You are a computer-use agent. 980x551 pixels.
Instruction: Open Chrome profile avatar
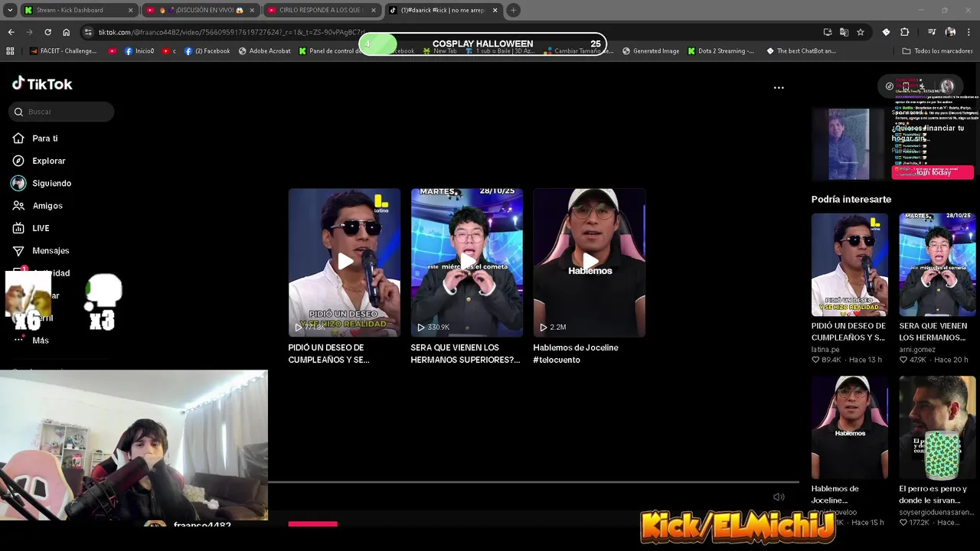coord(950,32)
